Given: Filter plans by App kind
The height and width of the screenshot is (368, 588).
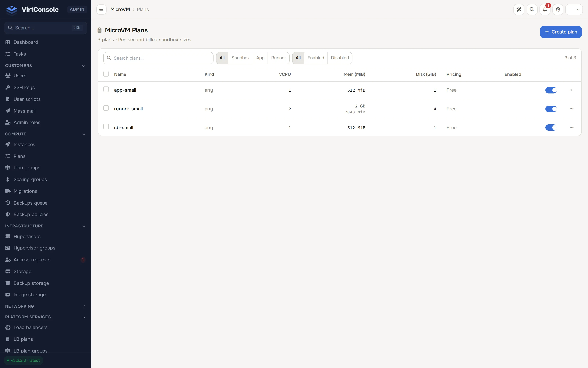Looking at the screenshot, I should tap(260, 58).
